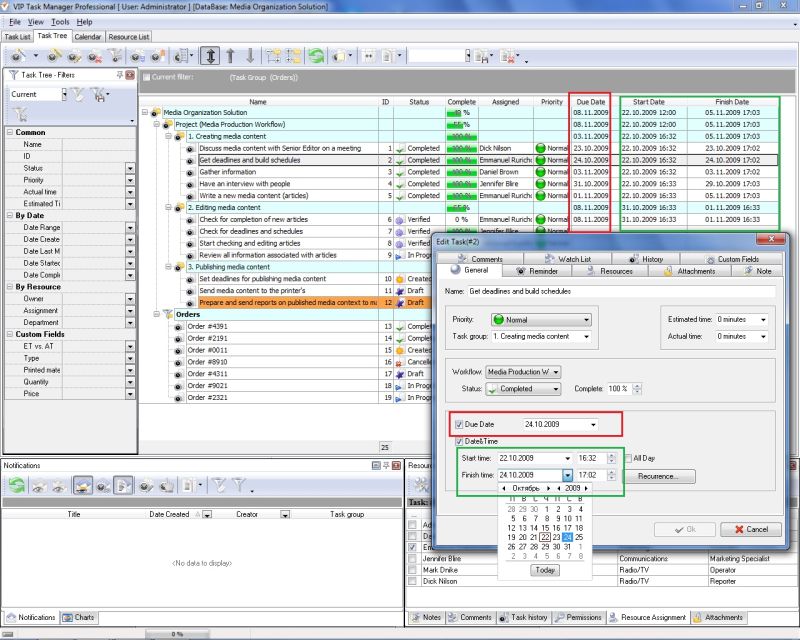Image resolution: width=800 pixels, height=640 pixels.
Task: Refresh the task tree with green arrows icon
Action: (316, 56)
